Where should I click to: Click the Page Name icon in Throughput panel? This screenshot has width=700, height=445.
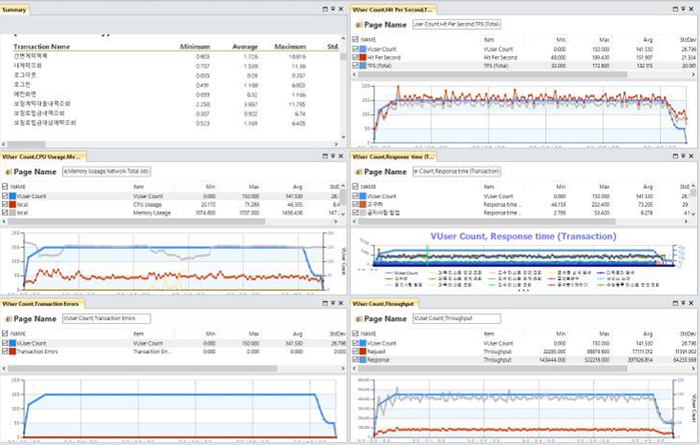[x=359, y=319]
